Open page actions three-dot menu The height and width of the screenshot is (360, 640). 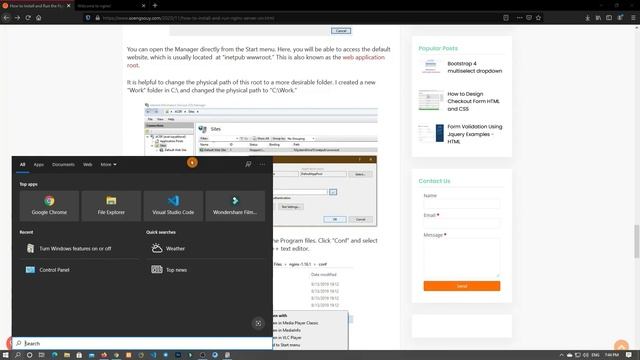519,18
